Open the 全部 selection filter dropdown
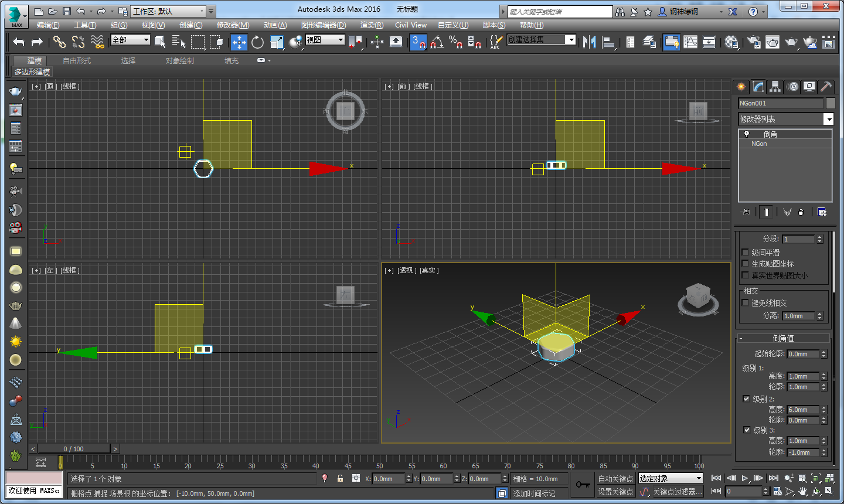Image resolution: width=844 pixels, height=504 pixels. (131, 40)
